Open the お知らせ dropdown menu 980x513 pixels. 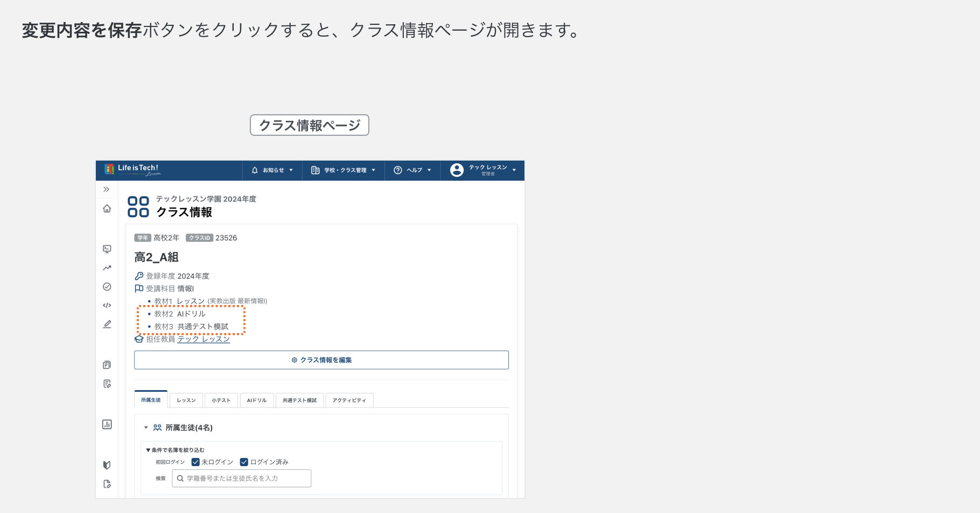pyautogui.click(x=272, y=170)
